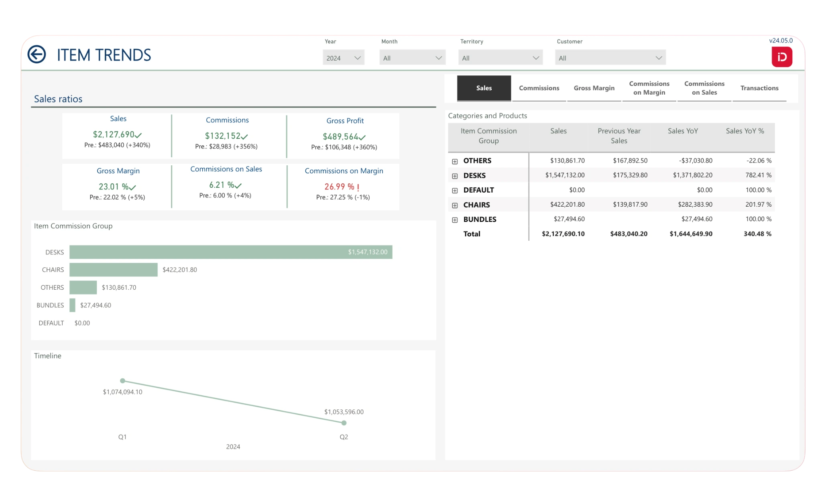The height and width of the screenshot is (504, 822).
Task: Switch to the Gross Margin tab
Action: click(x=594, y=88)
